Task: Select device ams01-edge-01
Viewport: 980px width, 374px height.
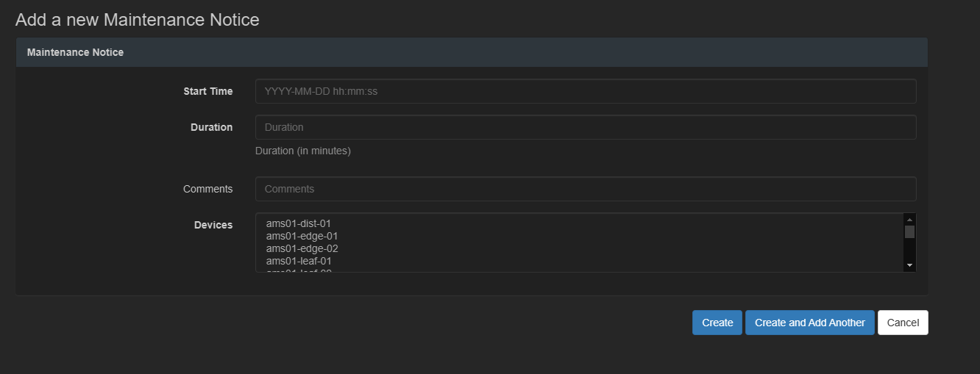Action: click(x=302, y=236)
